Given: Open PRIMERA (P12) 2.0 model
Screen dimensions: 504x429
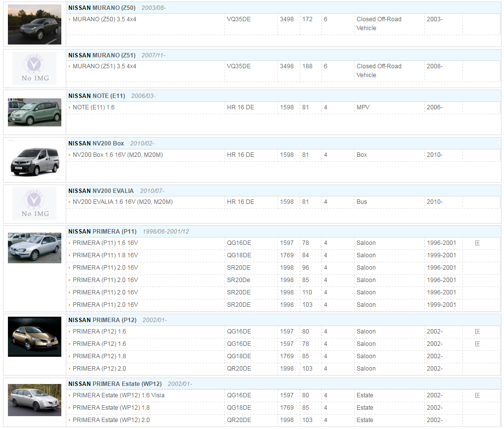Looking at the screenshot, I should click(99, 369).
